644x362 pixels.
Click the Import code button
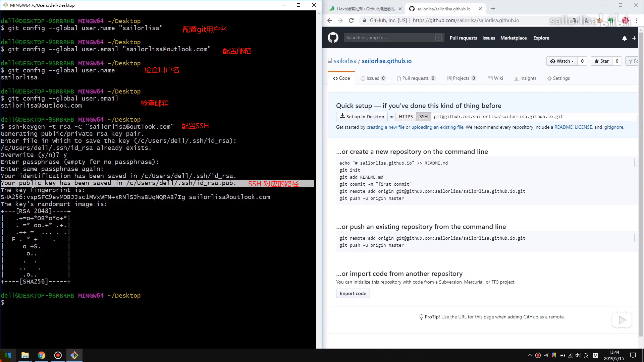pyautogui.click(x=353, y=293)
